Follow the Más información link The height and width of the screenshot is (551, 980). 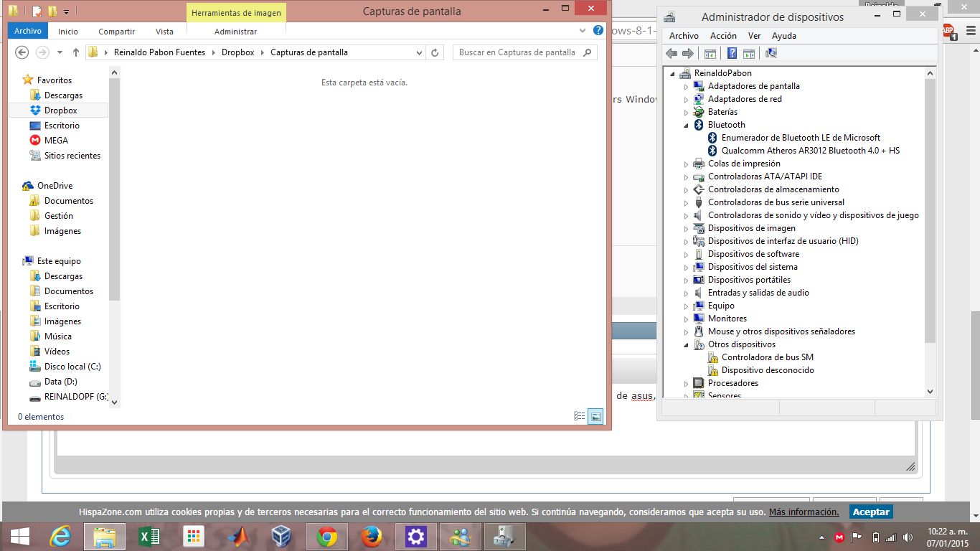[804, 512]
